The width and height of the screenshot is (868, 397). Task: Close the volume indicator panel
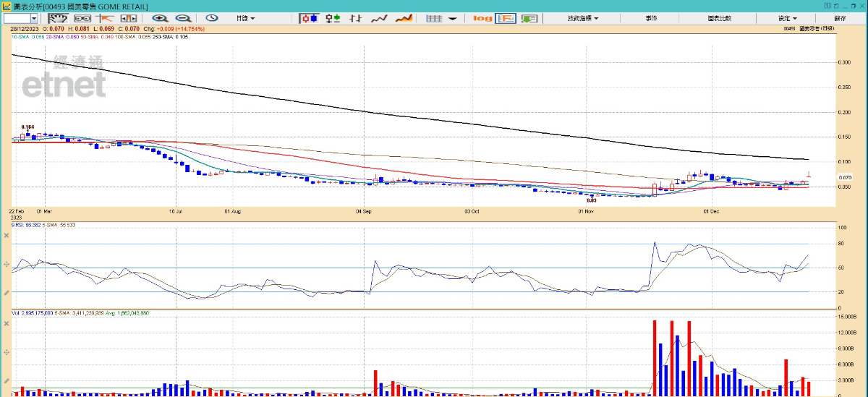(x=7, y=323)
